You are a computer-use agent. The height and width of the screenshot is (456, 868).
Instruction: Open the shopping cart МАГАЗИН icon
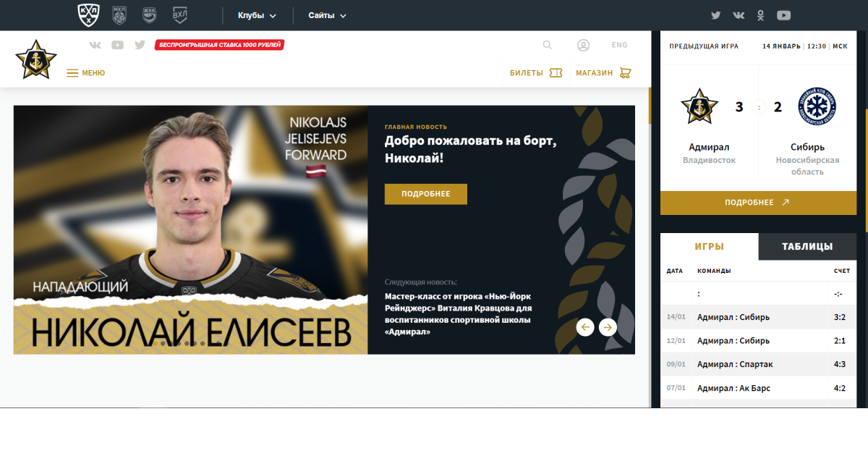tap(626, 73)
